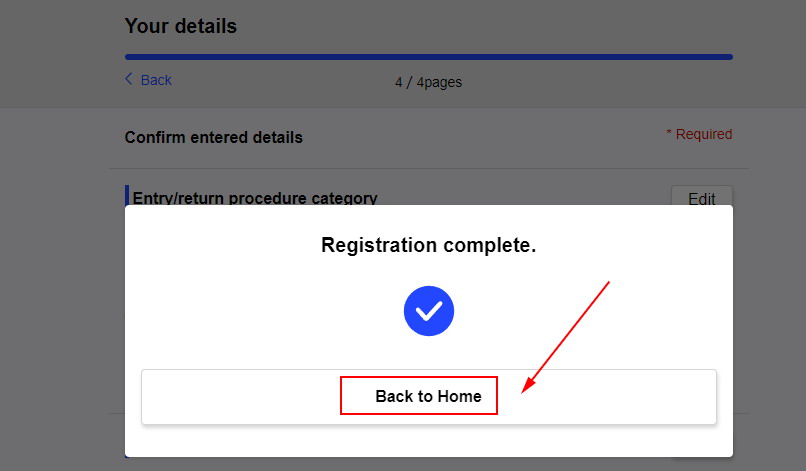Screen dimensions: 806x471
Task: Click the grey header area right of Your details
Action: (x=514, y=26)
